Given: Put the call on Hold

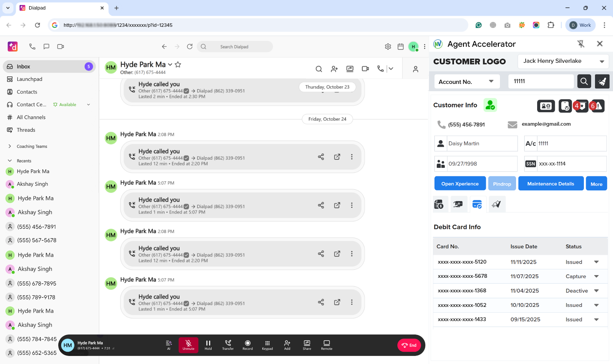Looking at the screenshot, I should tap(208, 345).
